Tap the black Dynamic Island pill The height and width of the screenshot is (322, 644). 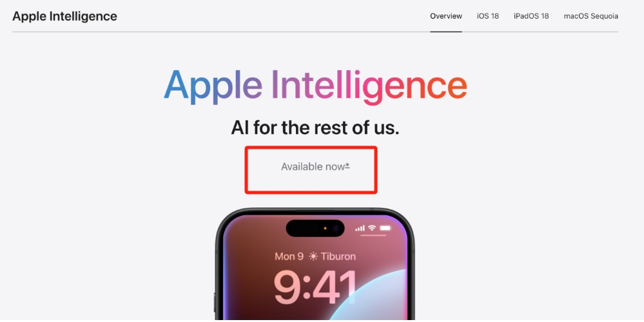point(315,228)
